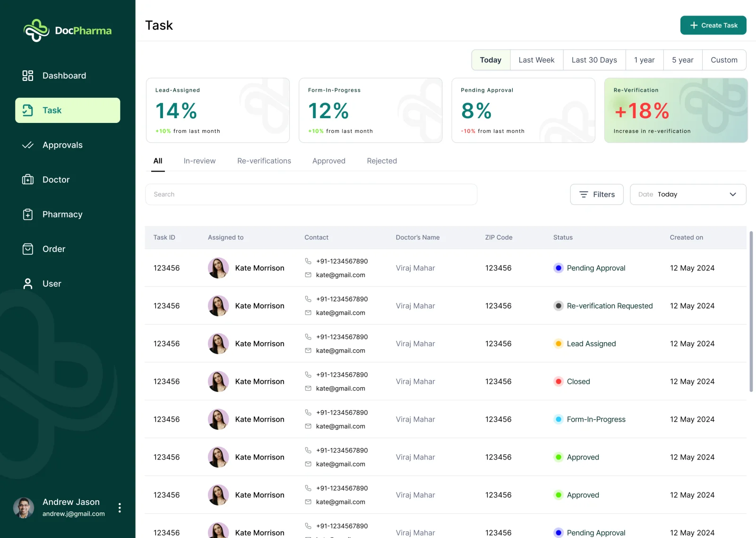Click phone icon in Pending Approval first row
Viewport: 756px width, 538px height.
coord(308,261)
